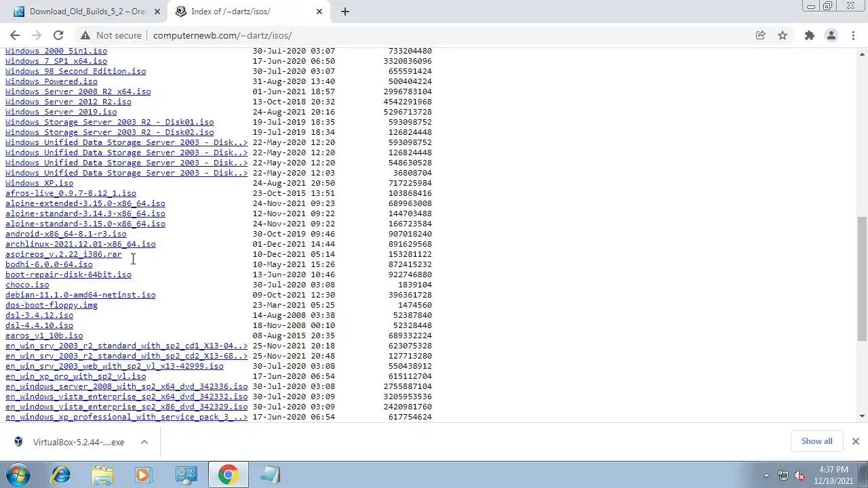Download alpine-extended-3.15.0-x86_64.iso

click(85, 203)
